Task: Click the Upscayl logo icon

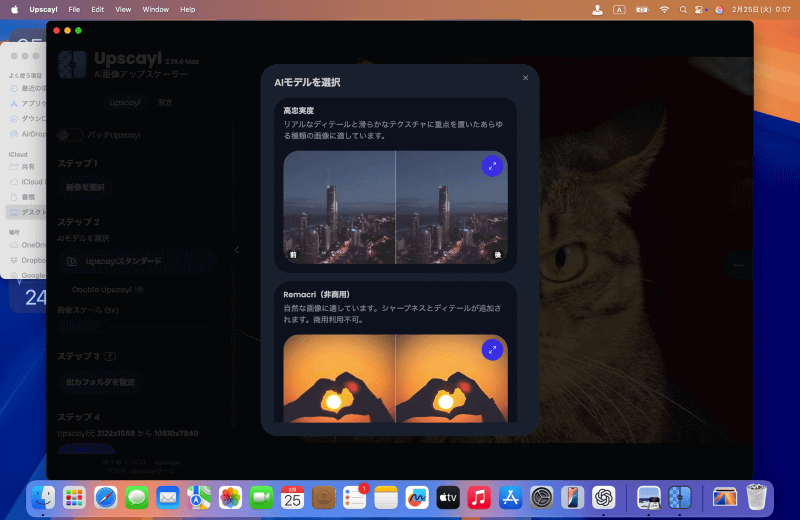Action: 72,65
